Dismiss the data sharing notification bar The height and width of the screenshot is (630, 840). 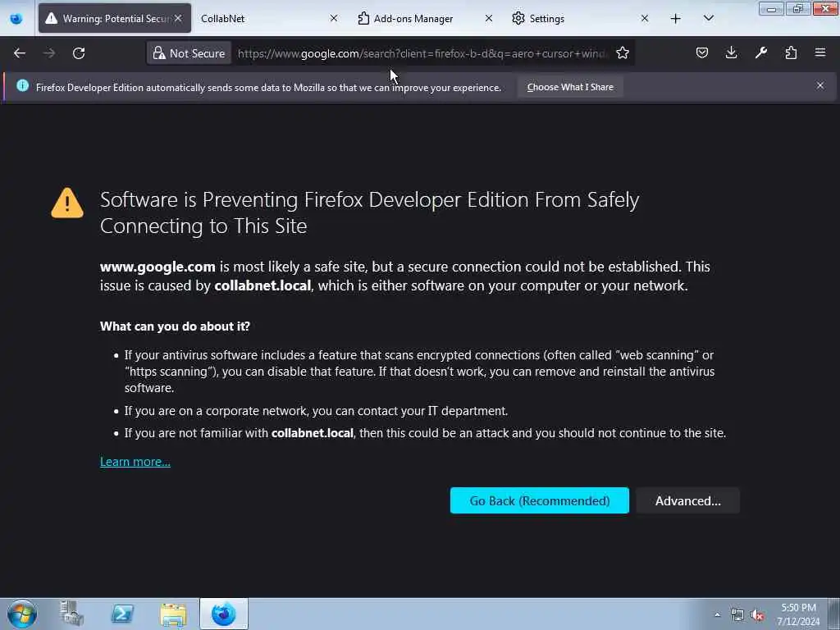[820, 85]
